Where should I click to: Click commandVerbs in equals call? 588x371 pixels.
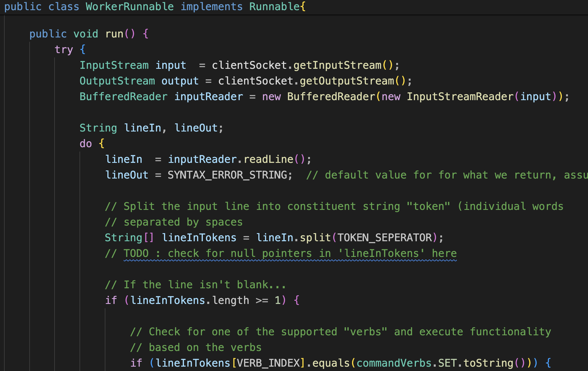(x=394, y=363)
